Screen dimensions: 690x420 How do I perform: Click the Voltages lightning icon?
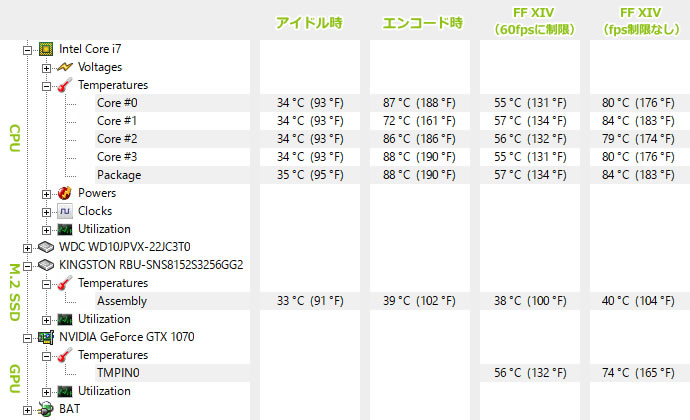tap(65, 67)
